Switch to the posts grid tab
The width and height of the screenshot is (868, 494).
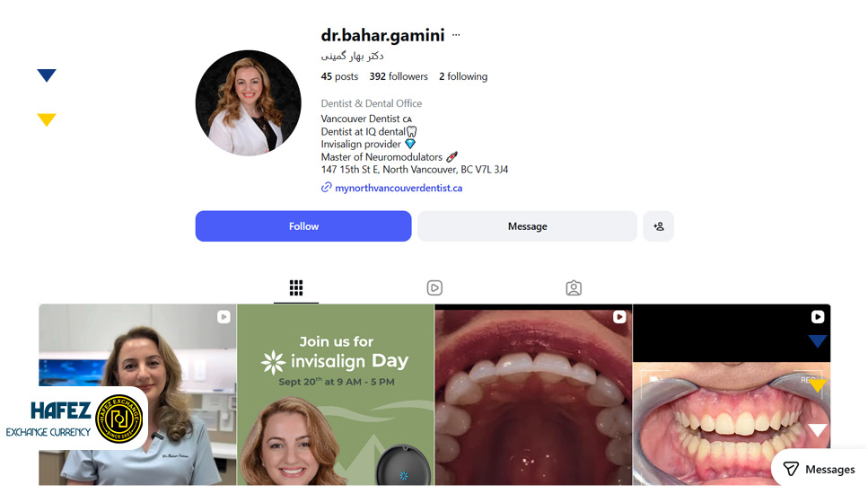coord(296,287)
